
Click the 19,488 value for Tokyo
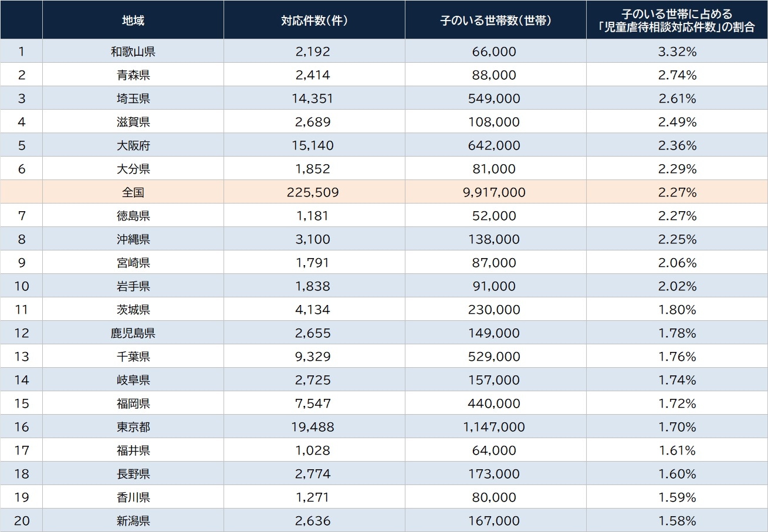pyautogui.click(x=314, y=427)
